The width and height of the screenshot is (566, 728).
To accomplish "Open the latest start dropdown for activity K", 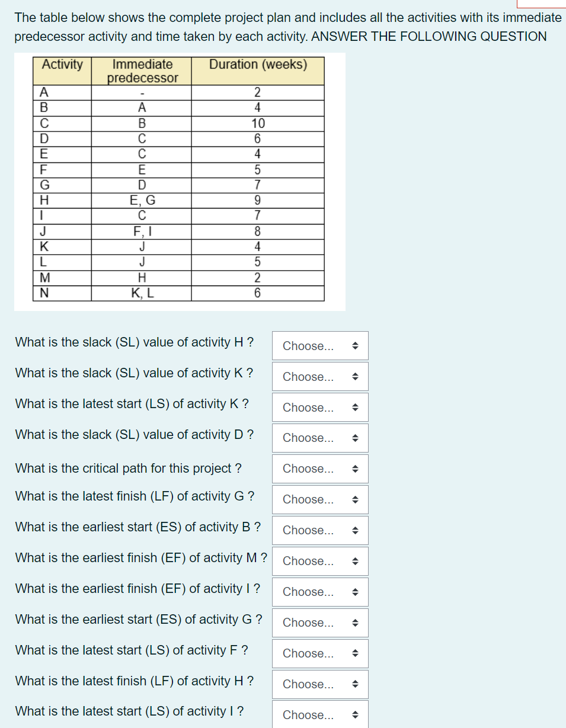I will point(320,407).
